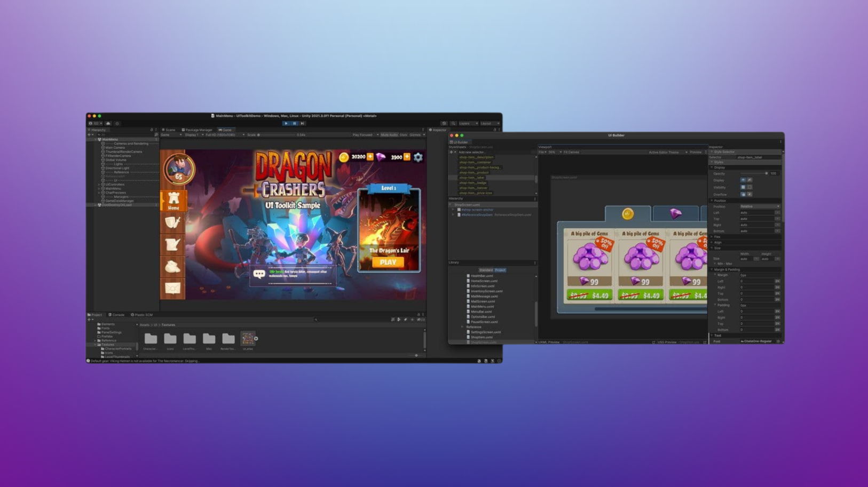Toggle Preview mode in UI Builder

click(696, 152)
